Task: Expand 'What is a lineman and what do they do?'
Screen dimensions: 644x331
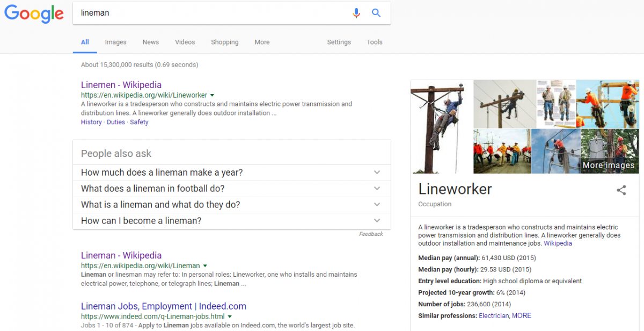Action: (x=231, y=205)
